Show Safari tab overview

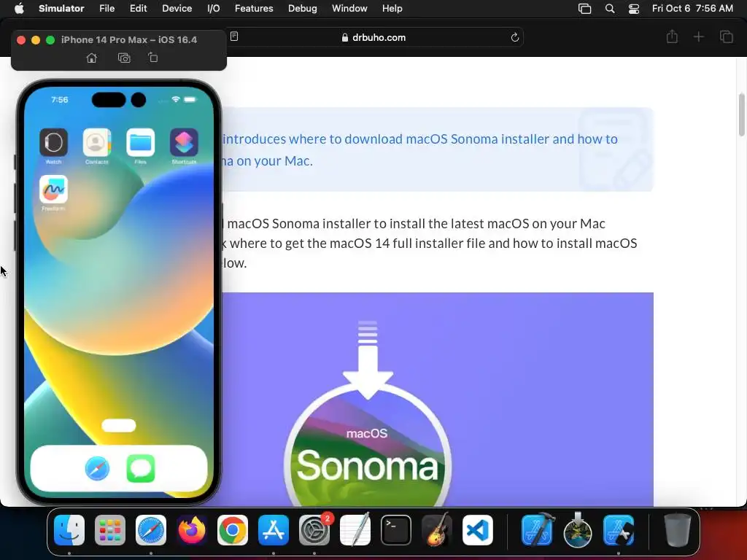(726, 36)
